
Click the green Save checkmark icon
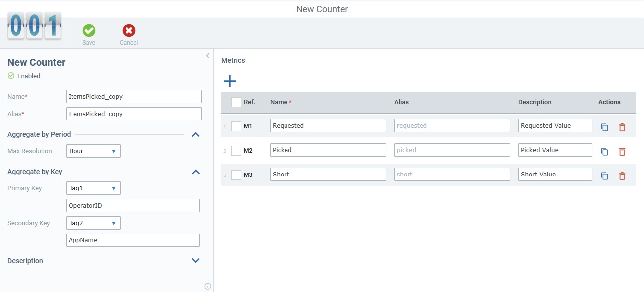89,31
